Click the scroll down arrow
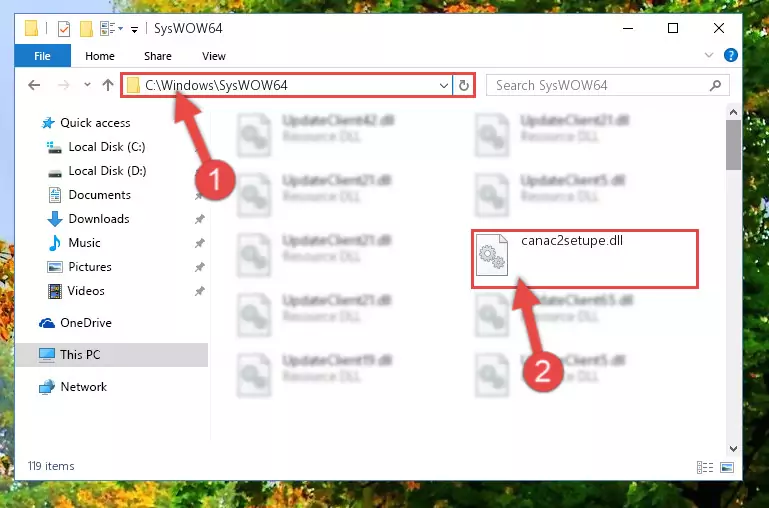Viewport: 769px width, 508px height. click(733, 448)
